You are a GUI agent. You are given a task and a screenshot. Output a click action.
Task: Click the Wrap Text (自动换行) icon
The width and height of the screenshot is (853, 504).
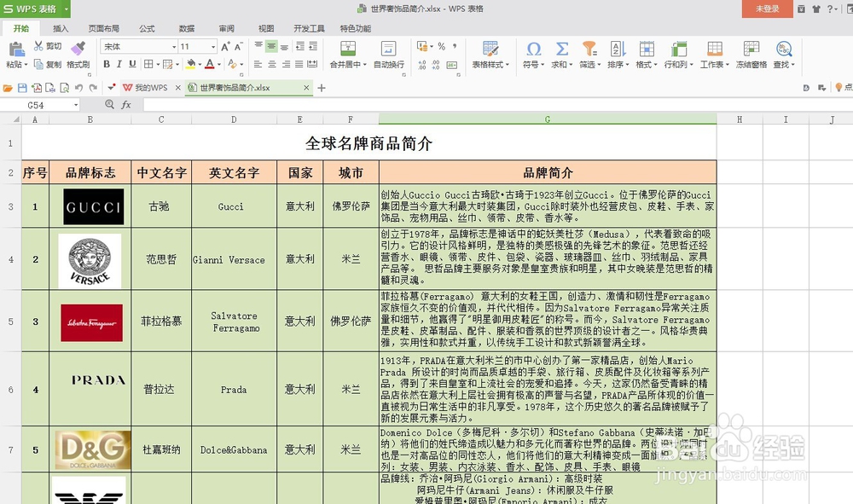coord(388,49)
